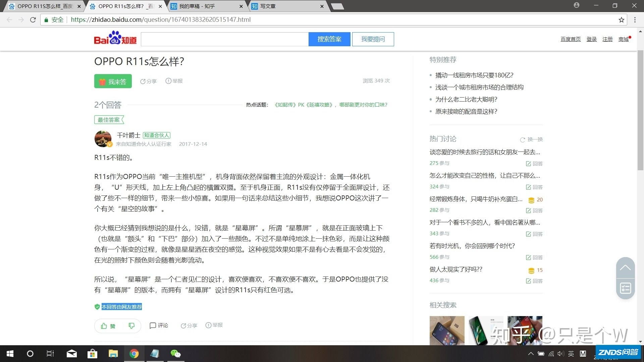
Task: Bookmark this page with star icon
Action: pyautogui.click(x=621, y=20)
